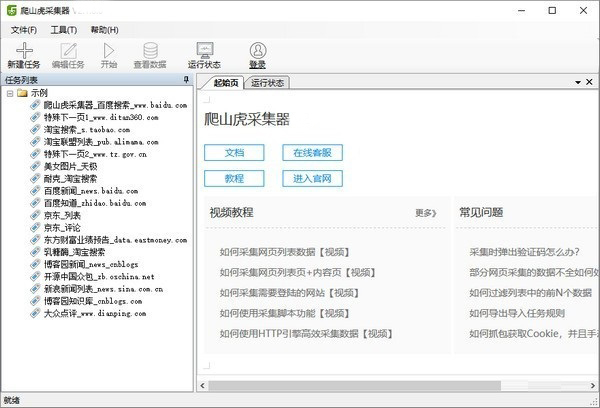This screenshot has width=600, height=408.
Task: Select 东方财富业绩预告_data.eastmoney.com task
Action: pos(116,240)
